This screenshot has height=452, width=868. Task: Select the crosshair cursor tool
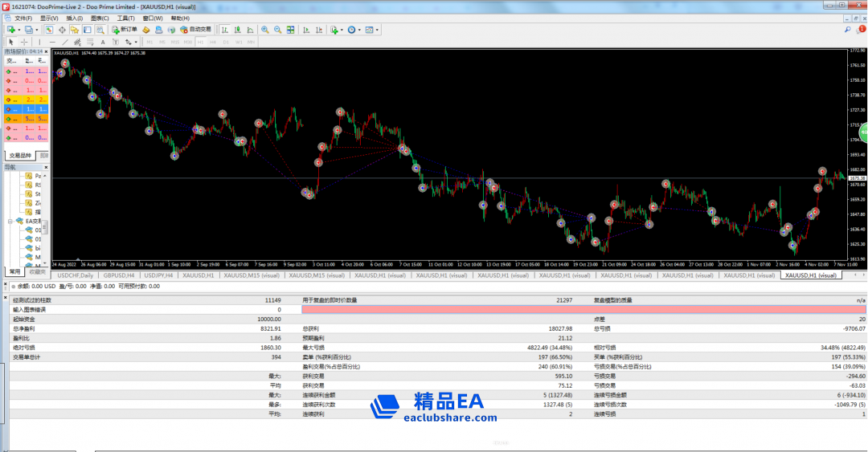coord(24,42)
